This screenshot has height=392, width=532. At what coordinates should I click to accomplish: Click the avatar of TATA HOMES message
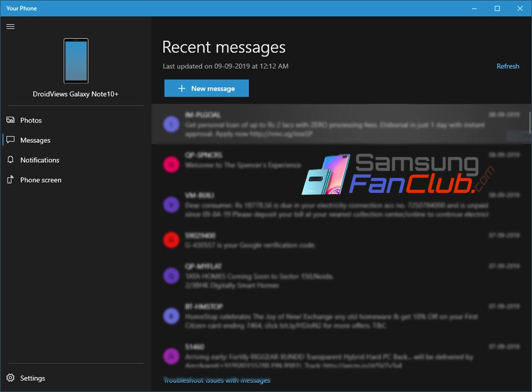171,276
